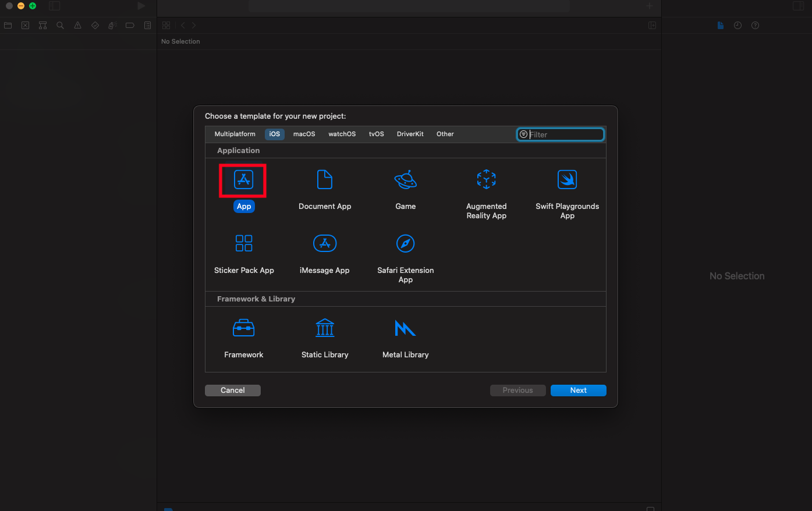Click Next to continue
The height and width of the screenshot is (511, 812).
click(579, 391)
